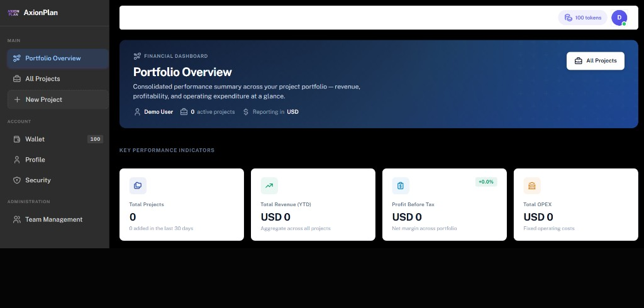
Task: Open the D user avatar menu
Action: 619,18
